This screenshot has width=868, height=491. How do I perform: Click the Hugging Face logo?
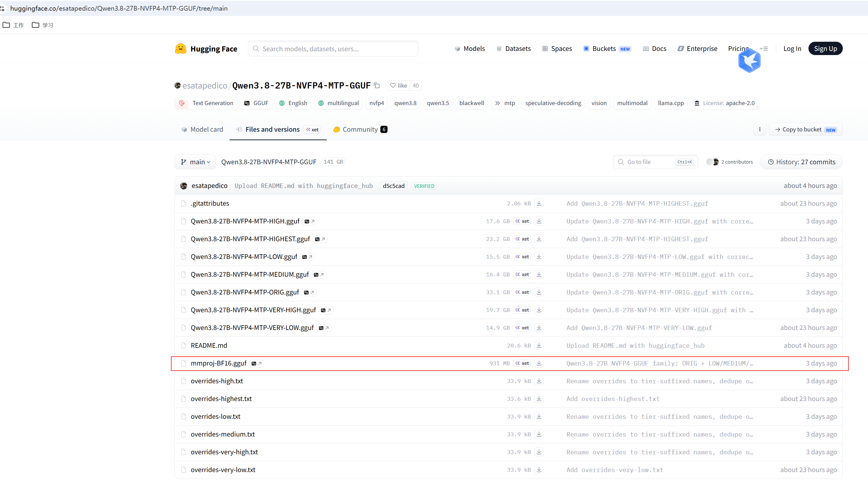[x=206, y=49]
